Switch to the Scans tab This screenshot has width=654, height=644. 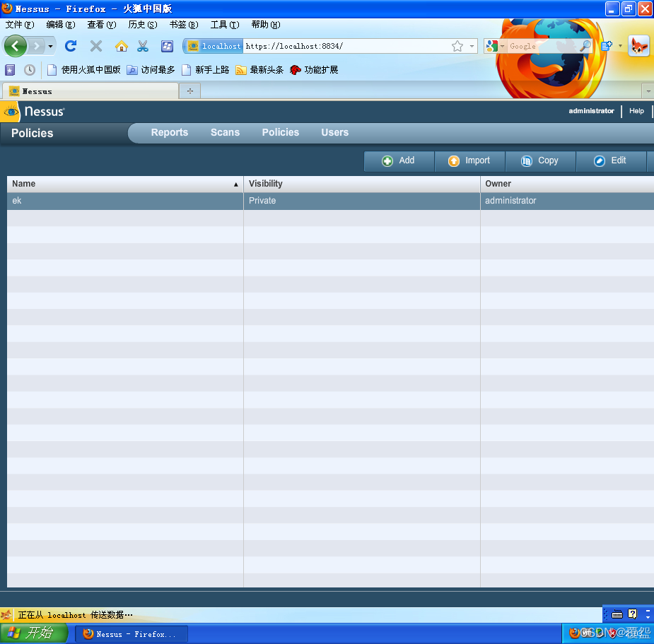[225, 132]
